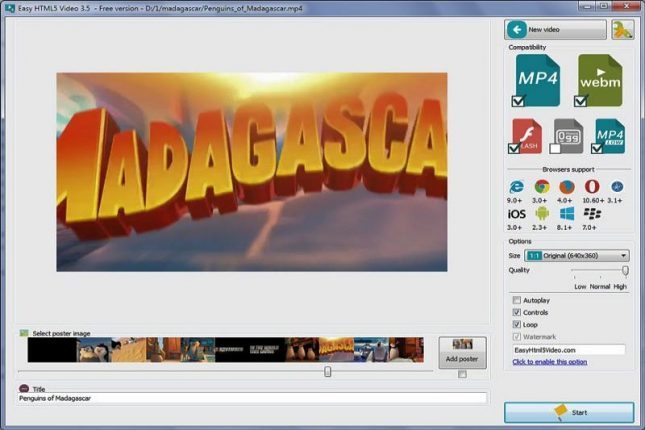Select the WebM format icon

click(x=600, y=80)
